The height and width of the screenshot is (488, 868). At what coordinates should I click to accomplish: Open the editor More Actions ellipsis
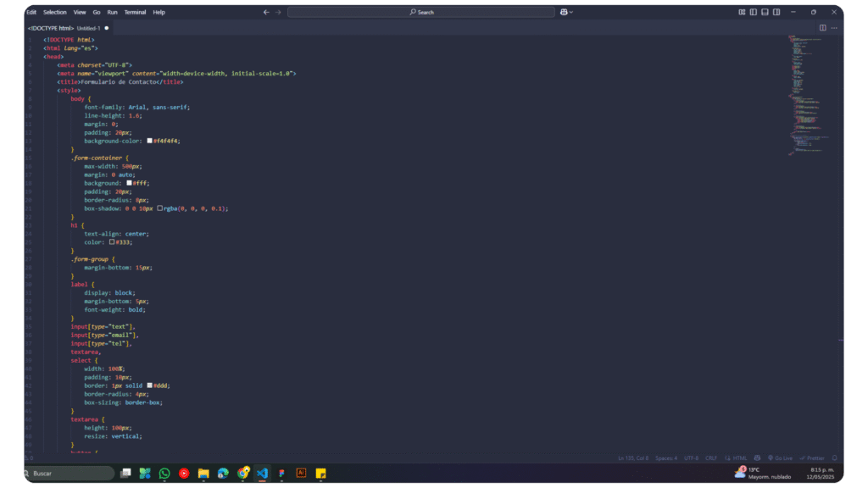834,28
